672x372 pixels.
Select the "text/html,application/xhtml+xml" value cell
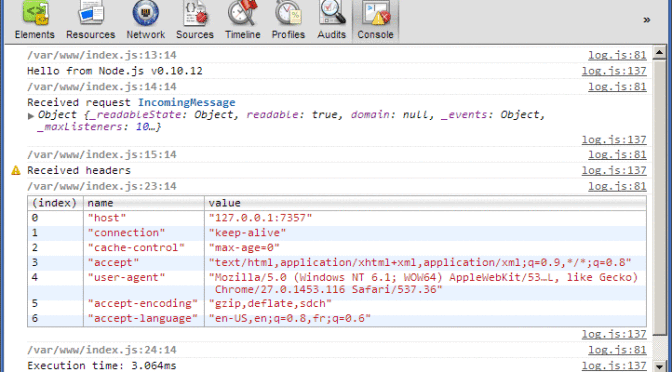(425, 263)
